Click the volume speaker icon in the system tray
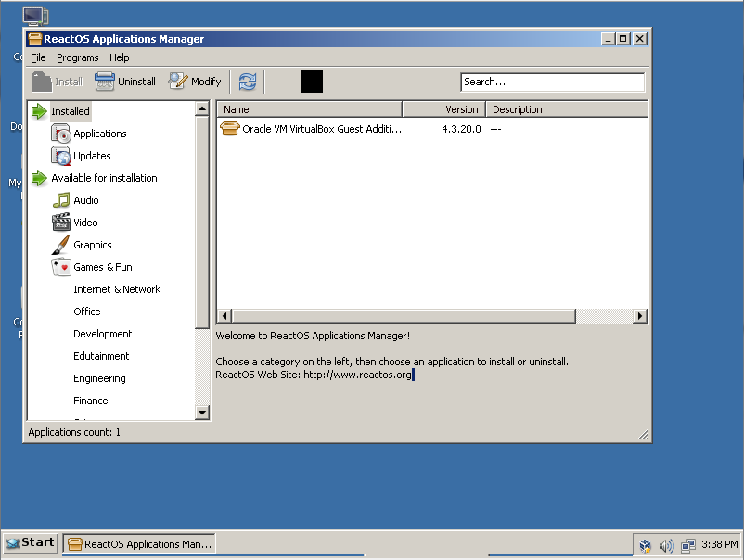The image size is (744, 560). pos(666,545)
